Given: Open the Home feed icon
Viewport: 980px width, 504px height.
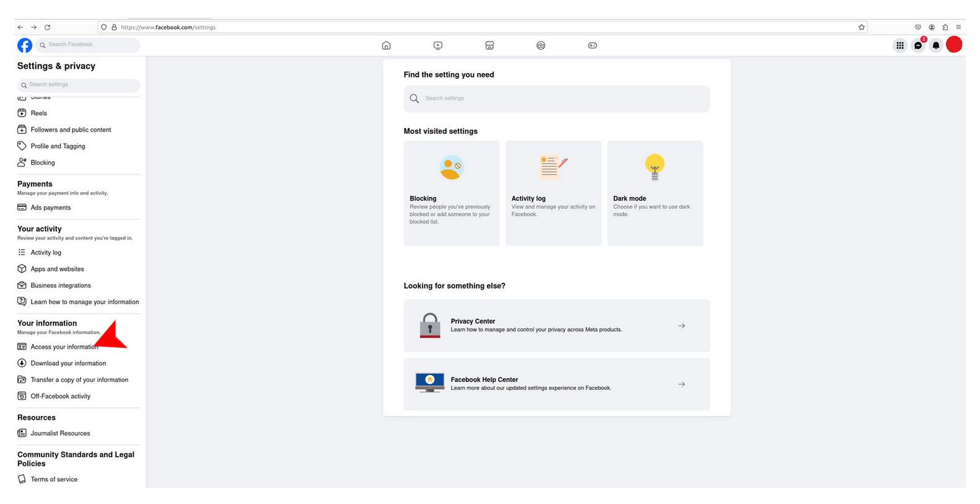Looking at the screenshot, I should (x=386, y=45).
